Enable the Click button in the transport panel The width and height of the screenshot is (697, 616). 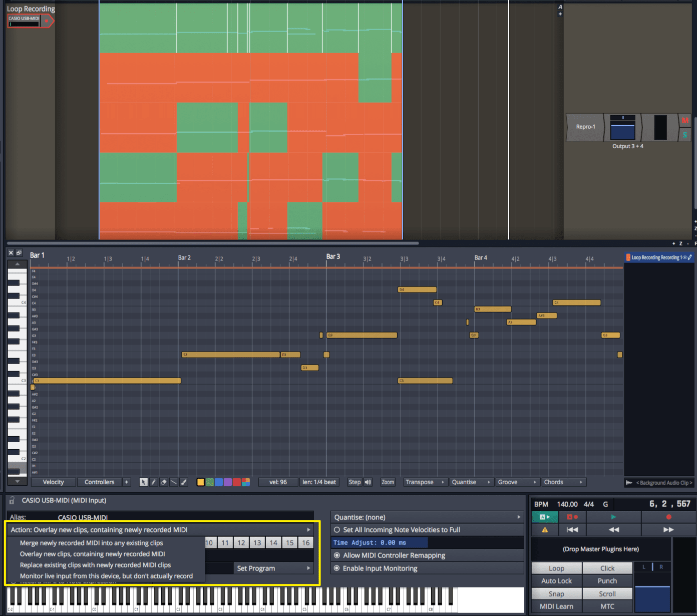coord(607,568)
